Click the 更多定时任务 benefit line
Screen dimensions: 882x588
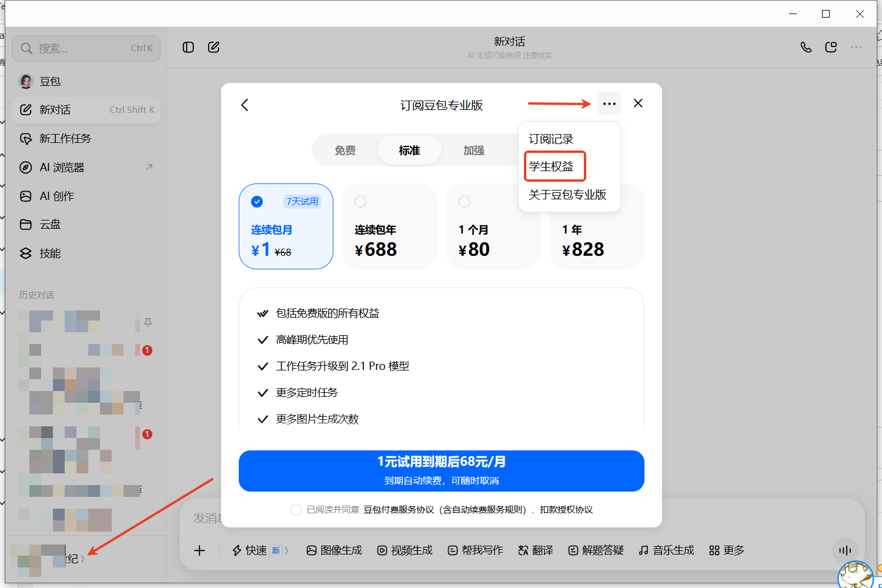coord(307,393)
